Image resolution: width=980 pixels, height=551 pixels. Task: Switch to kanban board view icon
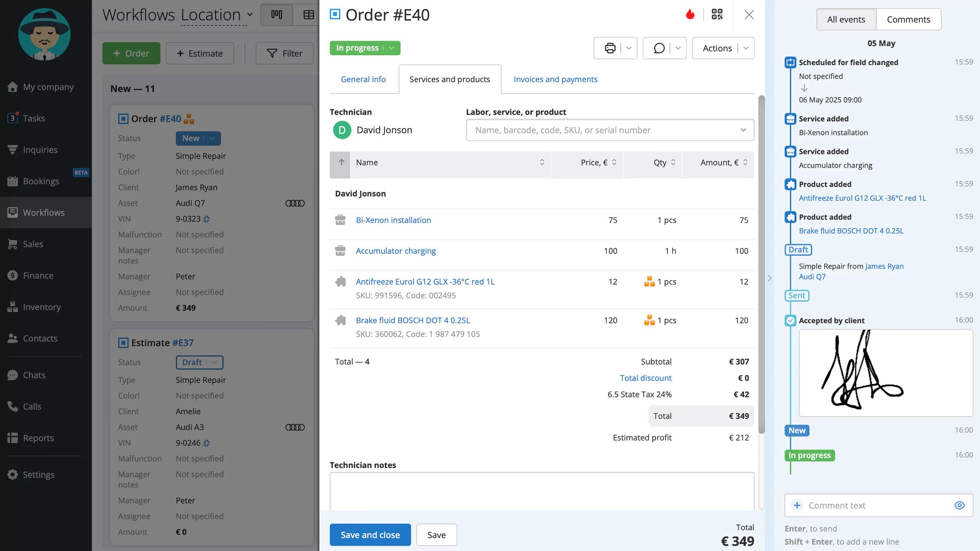(x=276, y=15)
